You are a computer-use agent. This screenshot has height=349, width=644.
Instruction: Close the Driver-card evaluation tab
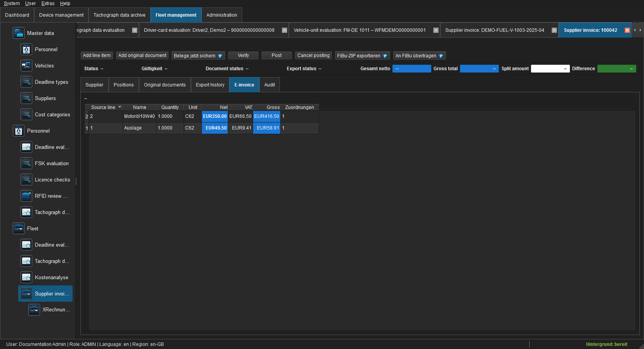285,30
